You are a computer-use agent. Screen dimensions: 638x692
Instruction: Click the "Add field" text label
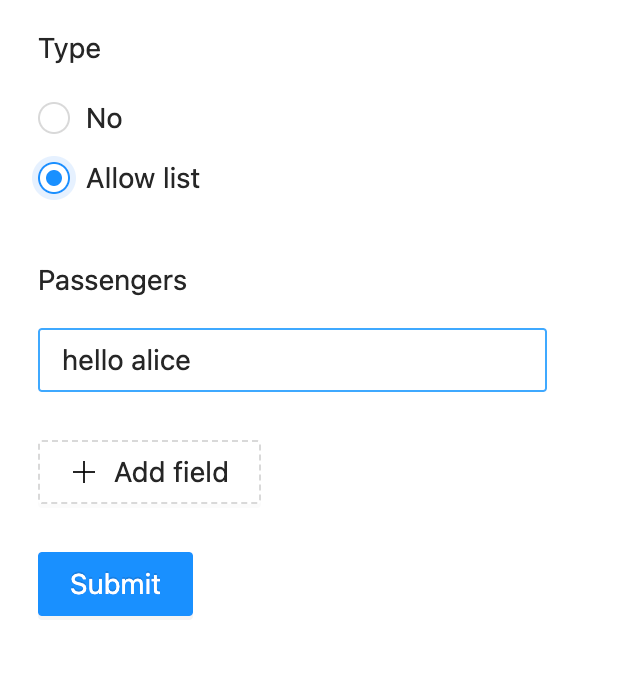pyautogui.click(x=172, y=472)
